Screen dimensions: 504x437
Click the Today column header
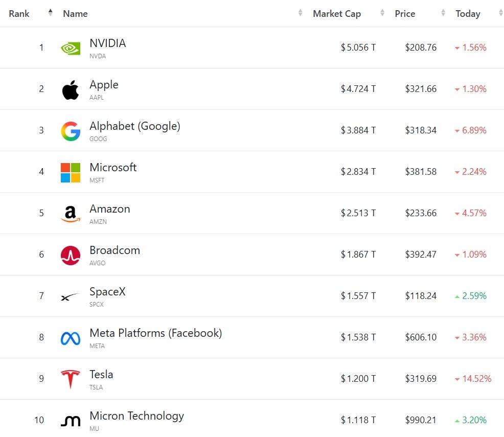[468, 13]
